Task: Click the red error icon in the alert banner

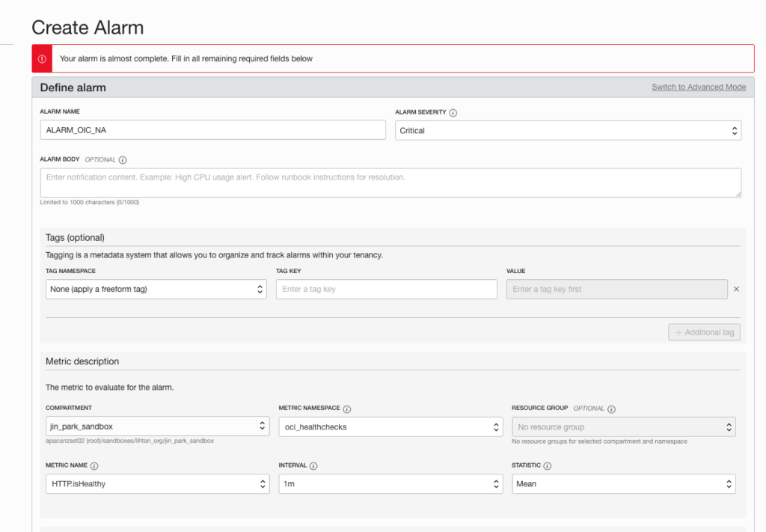Action: point(42,58)
